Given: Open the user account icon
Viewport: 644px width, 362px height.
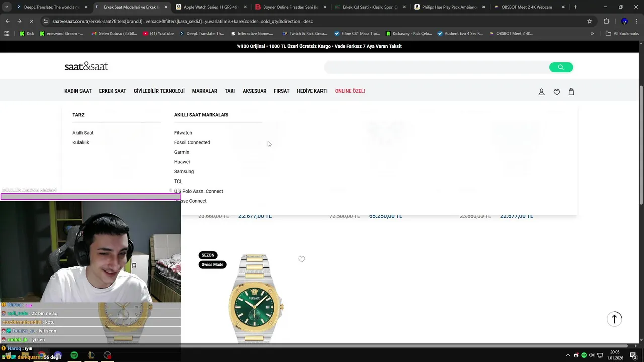Looking at the screenshot, I should (542, 92).
